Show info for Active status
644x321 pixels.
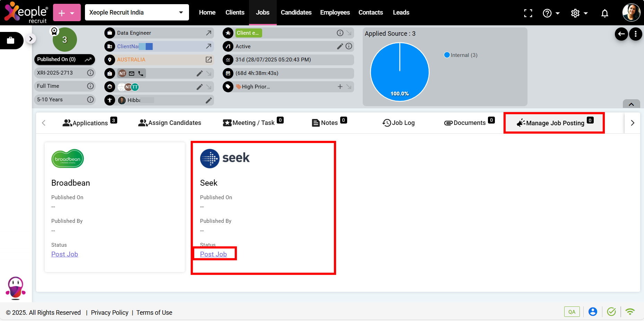pos(349,46)
